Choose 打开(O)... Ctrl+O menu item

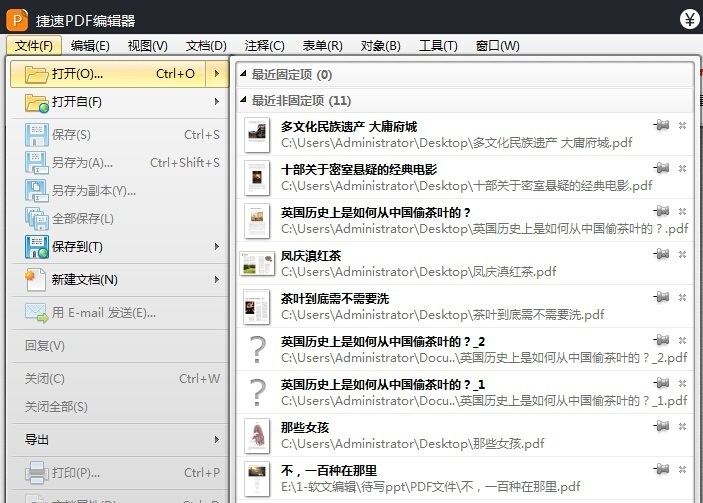coord(108,74)
